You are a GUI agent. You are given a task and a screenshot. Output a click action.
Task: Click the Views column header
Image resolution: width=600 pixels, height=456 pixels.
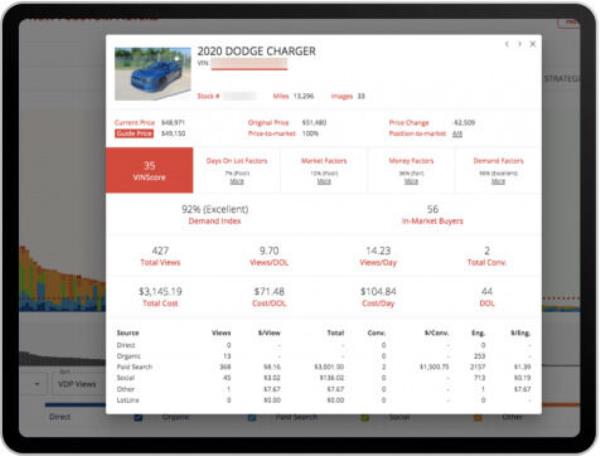click(221, 333)
